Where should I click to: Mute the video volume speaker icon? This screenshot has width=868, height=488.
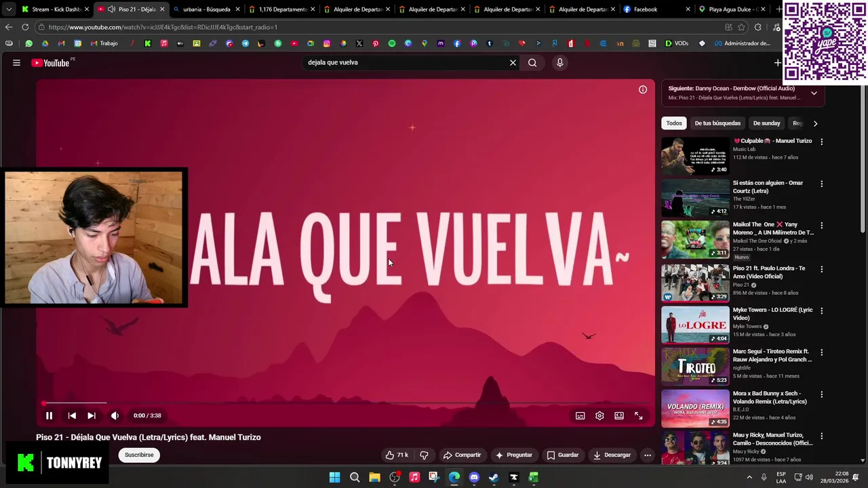tap(115, 415)
